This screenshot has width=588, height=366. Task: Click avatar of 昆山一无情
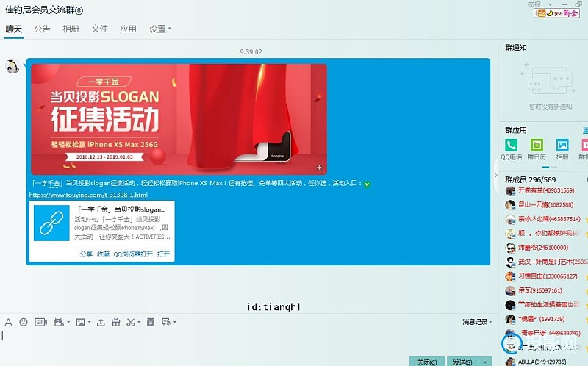tap(510, 205)
